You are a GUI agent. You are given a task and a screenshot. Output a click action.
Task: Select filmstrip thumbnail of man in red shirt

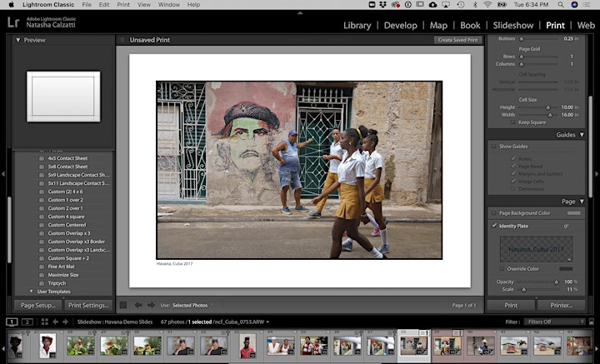(x=247, y=346)
